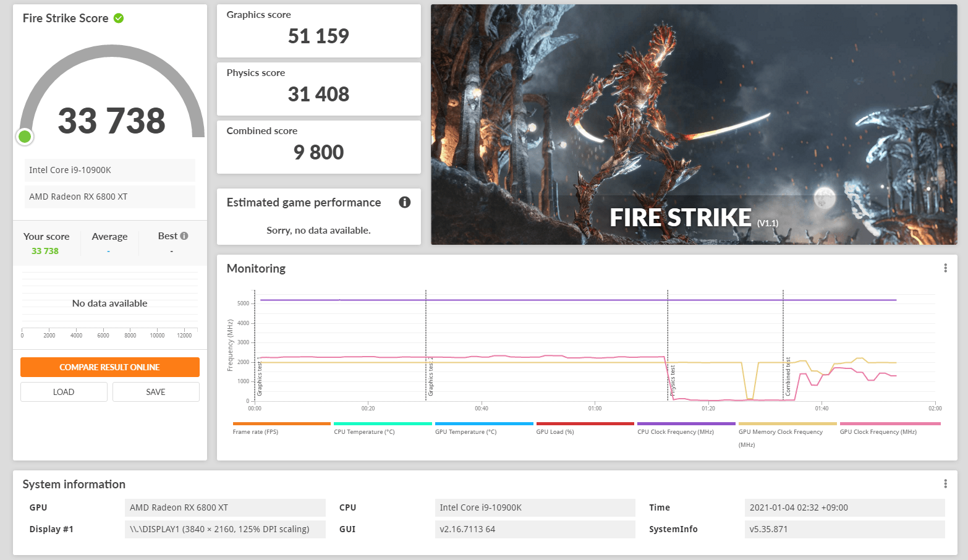Toggle CPU Temperature legend swatch
The width and height of the screenshot is (968, 560).
click(x=383, y=423)
